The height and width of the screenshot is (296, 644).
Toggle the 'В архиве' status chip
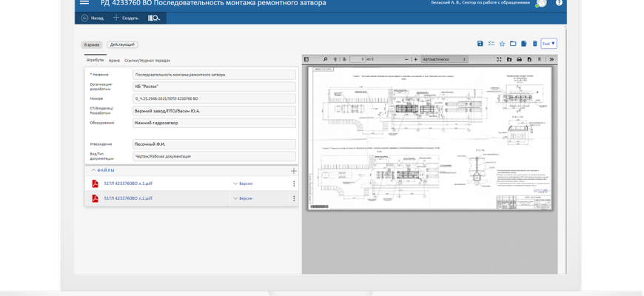pos(91,44)
